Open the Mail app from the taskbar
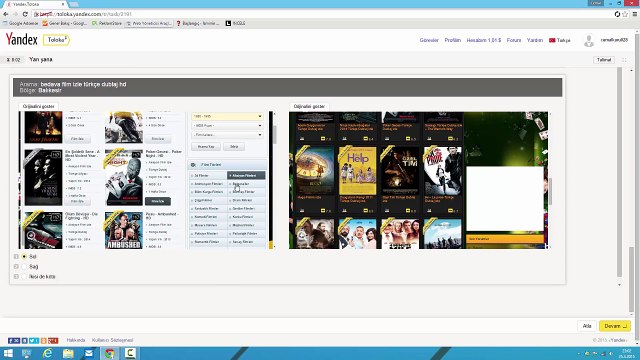This screenshot has height=360, width=640. click(89, 353)
